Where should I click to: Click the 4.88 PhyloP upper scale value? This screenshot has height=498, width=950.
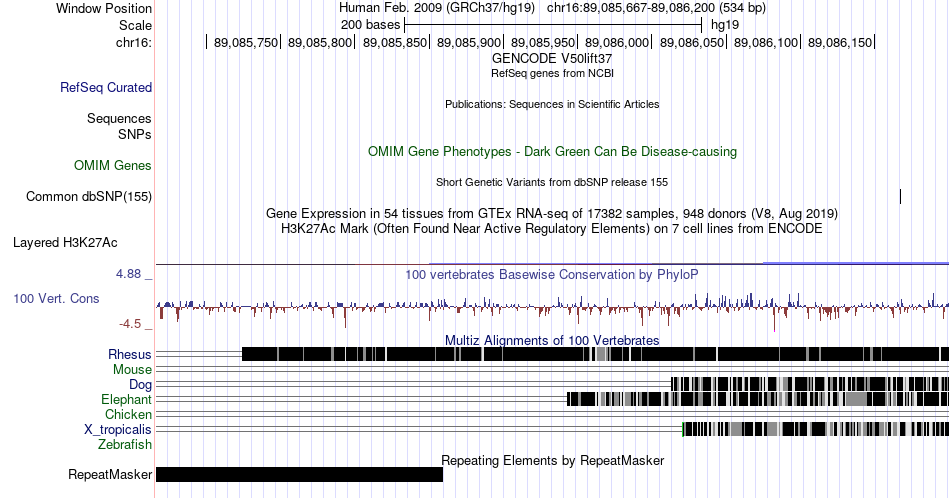pyautogui.click(x=128, y=274)
